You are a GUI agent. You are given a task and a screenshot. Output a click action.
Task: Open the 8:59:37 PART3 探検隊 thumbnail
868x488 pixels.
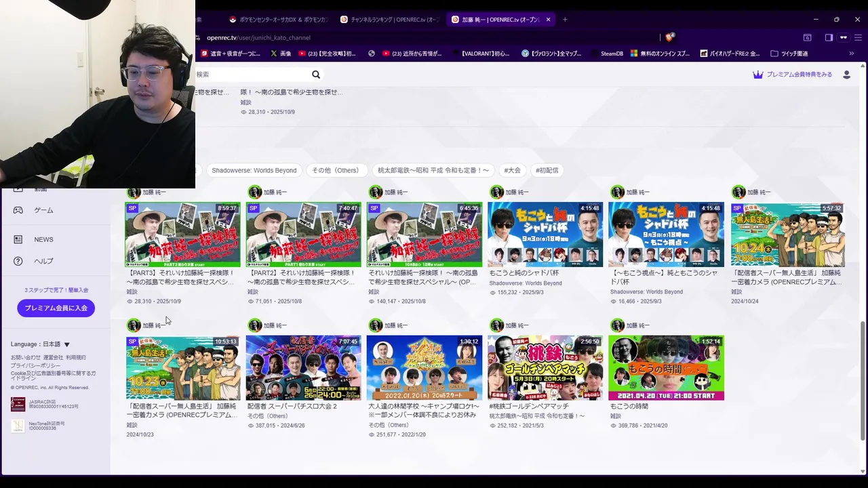pos(182,235)
